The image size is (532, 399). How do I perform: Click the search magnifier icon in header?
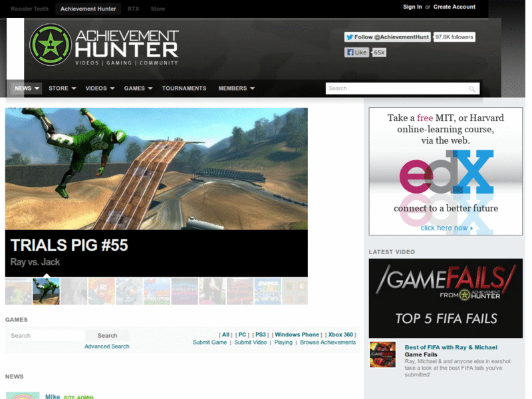472,89
